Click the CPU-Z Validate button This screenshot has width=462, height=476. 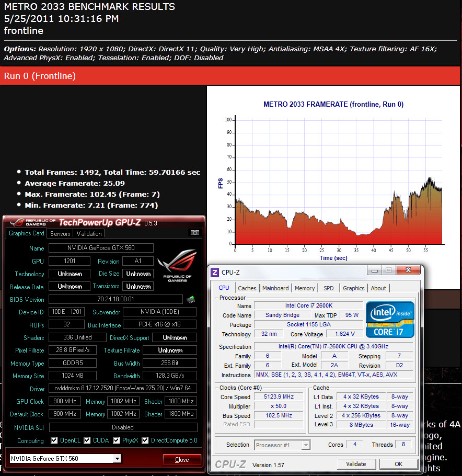[x=356, y=464]
